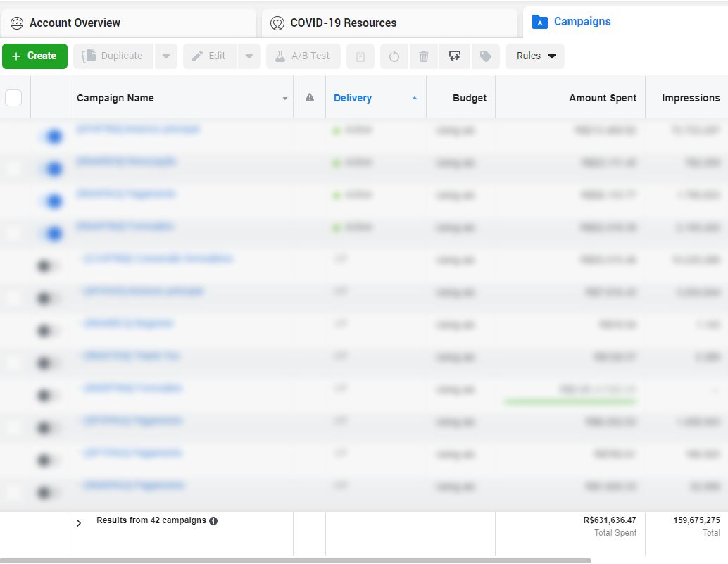
Task: Click the warning triangle column header
Action: pos(310,97)
